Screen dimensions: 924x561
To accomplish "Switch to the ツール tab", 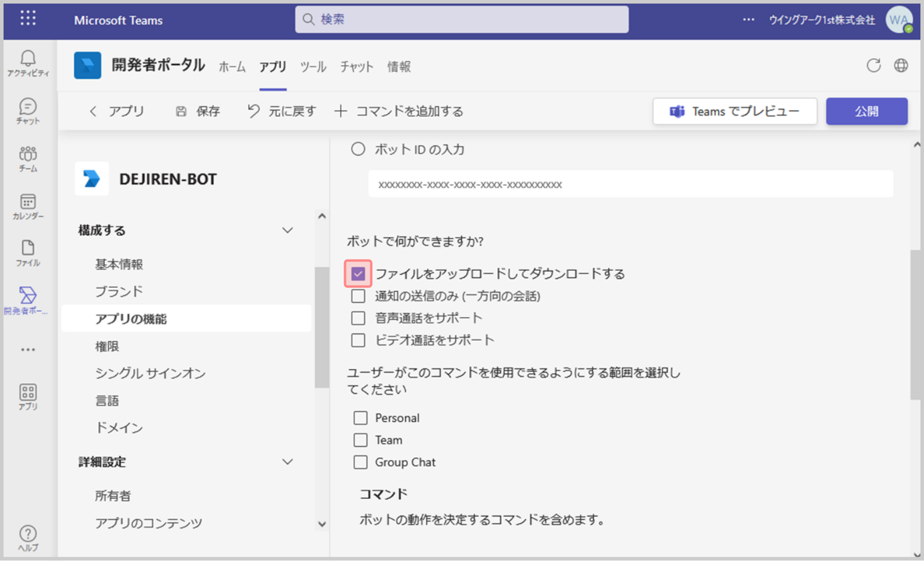I will tap(313, 67).
